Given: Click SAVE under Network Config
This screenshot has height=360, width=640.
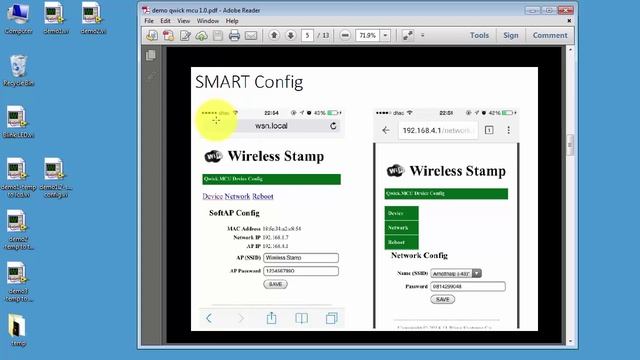Looking at the screenshot, I should pos(442,300).
